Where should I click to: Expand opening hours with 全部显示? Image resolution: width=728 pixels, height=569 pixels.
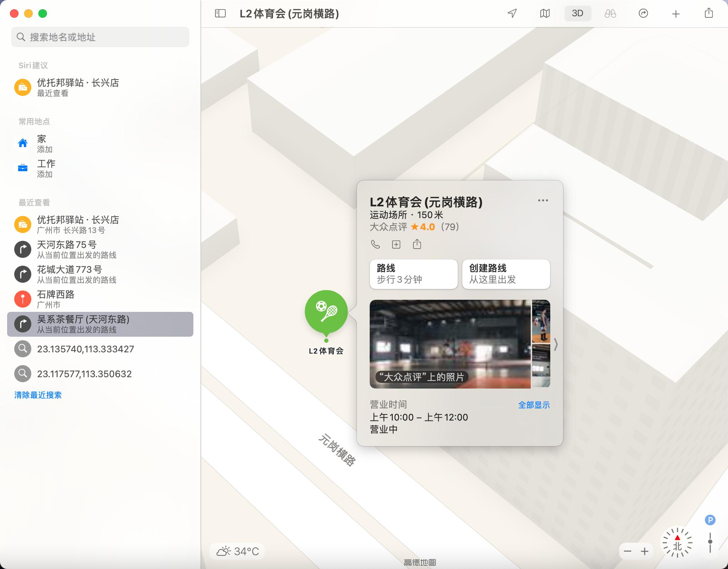(534, 405)
